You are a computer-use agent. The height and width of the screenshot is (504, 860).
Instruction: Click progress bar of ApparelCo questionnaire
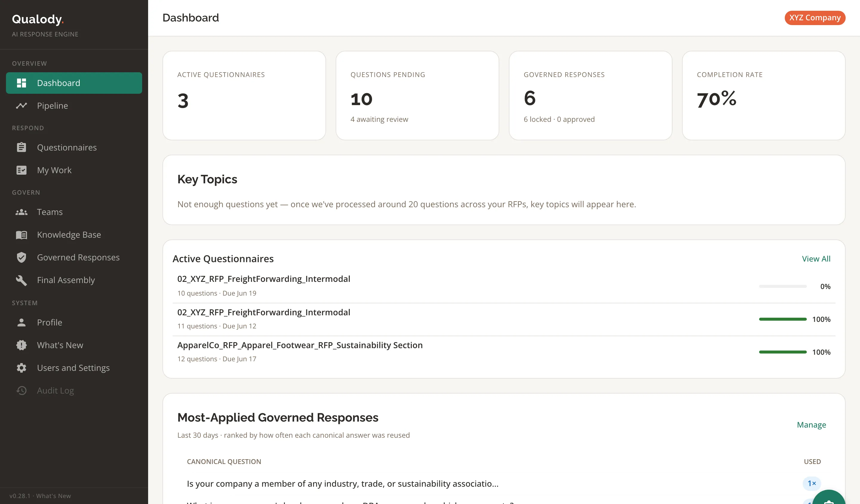783,352
